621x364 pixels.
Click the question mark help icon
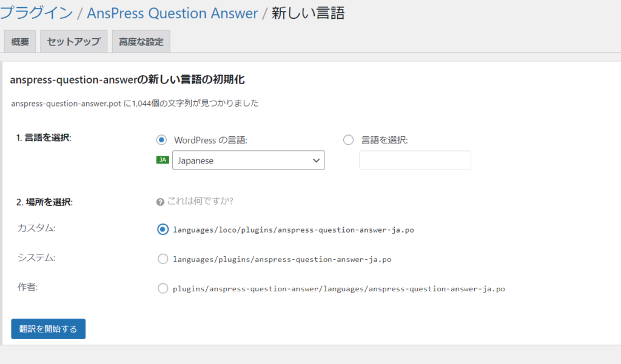tap(160, 202)
